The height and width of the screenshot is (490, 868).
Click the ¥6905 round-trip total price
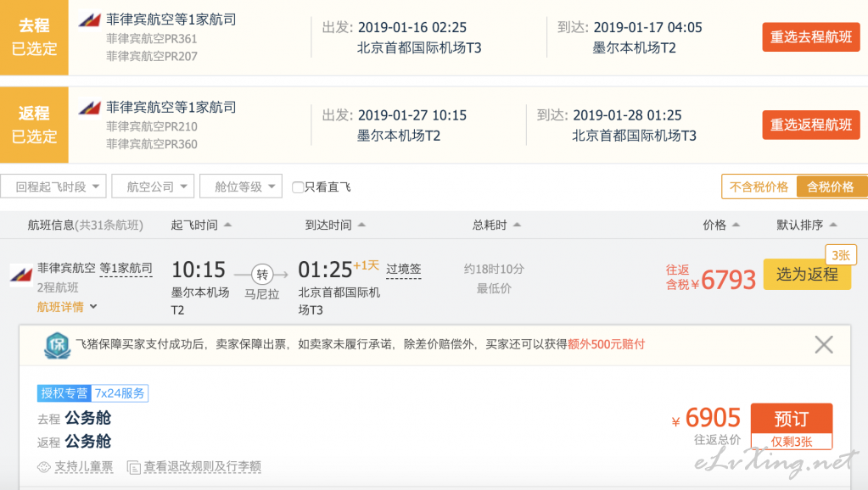click(706, 418)
